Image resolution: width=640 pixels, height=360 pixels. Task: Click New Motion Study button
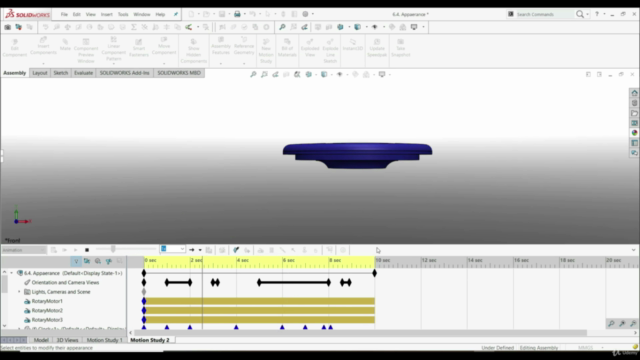(266, 51)
